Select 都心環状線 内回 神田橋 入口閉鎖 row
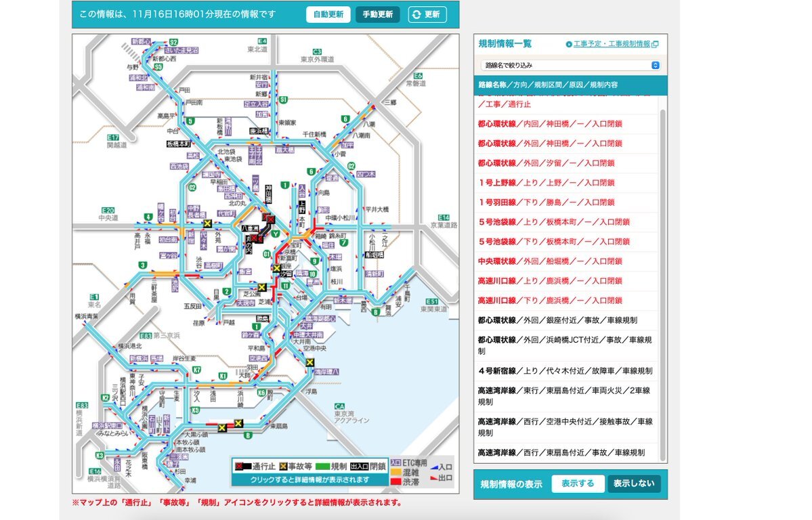 [567, 124]
